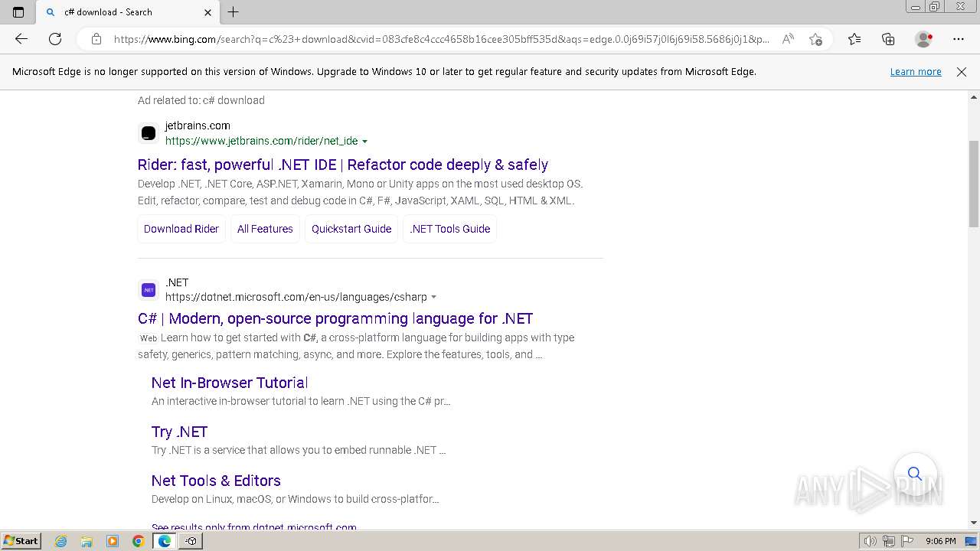Screen dimensions: 980x551
Task: Switch to Microsoft Edge taskbar button
Action: point(165,541)
